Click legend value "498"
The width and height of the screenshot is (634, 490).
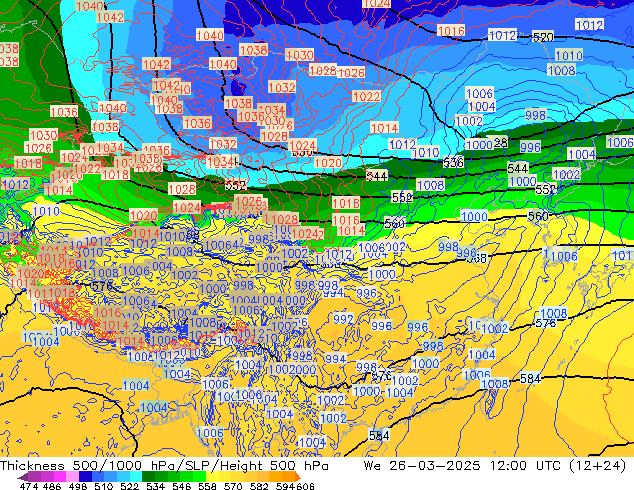pos(78,486)
